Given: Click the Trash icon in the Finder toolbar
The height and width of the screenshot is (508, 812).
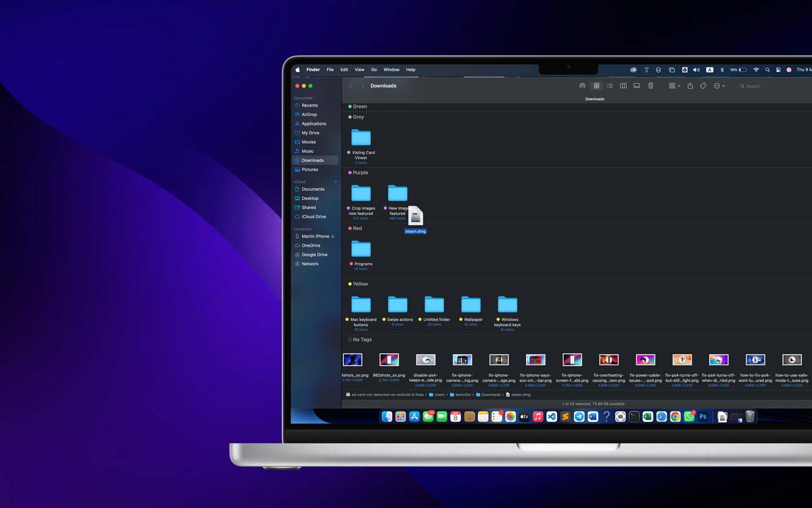Looking at the screenshot, I should pyautogui.click(x=651, y=86).
